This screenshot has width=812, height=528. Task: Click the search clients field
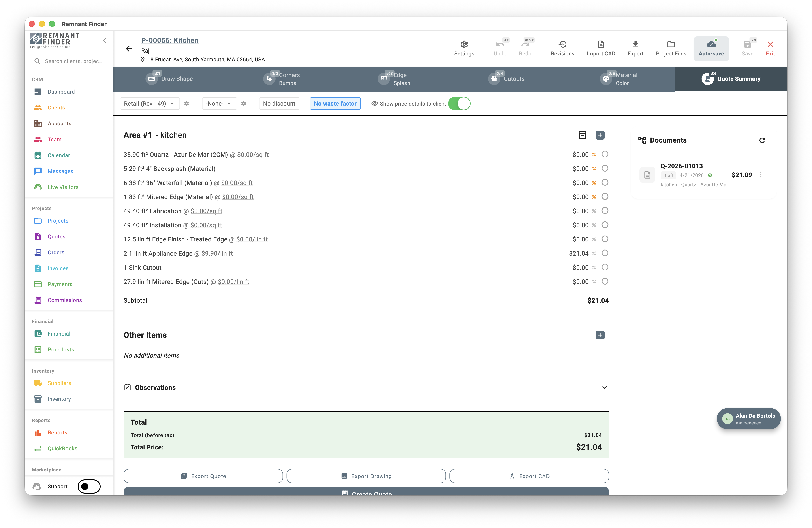coord(70,61)
